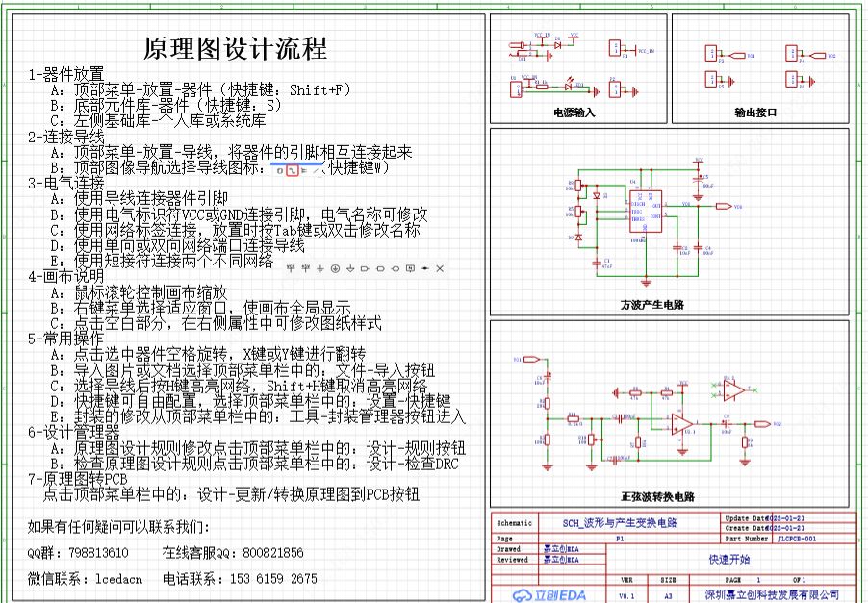Screen dimensions: 868x603
Task: Select the 电源输入 block label
Action: (574, 113)
